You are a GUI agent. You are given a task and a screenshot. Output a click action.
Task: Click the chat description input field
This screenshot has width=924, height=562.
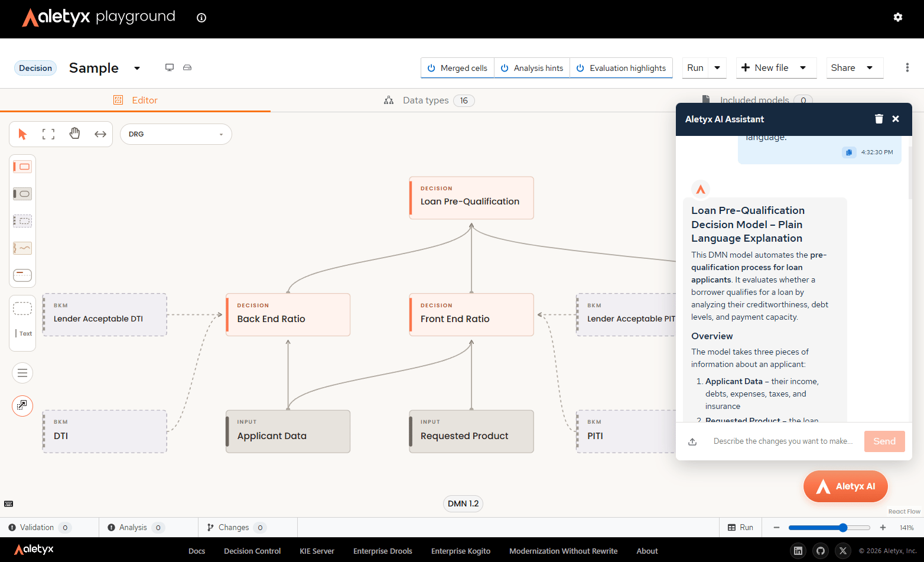(x=783, y=441)
